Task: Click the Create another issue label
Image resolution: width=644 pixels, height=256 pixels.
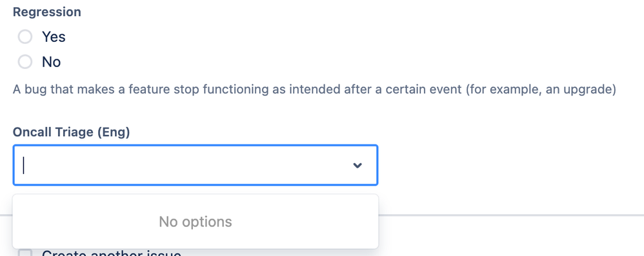Action: click(x=112, y=253)
